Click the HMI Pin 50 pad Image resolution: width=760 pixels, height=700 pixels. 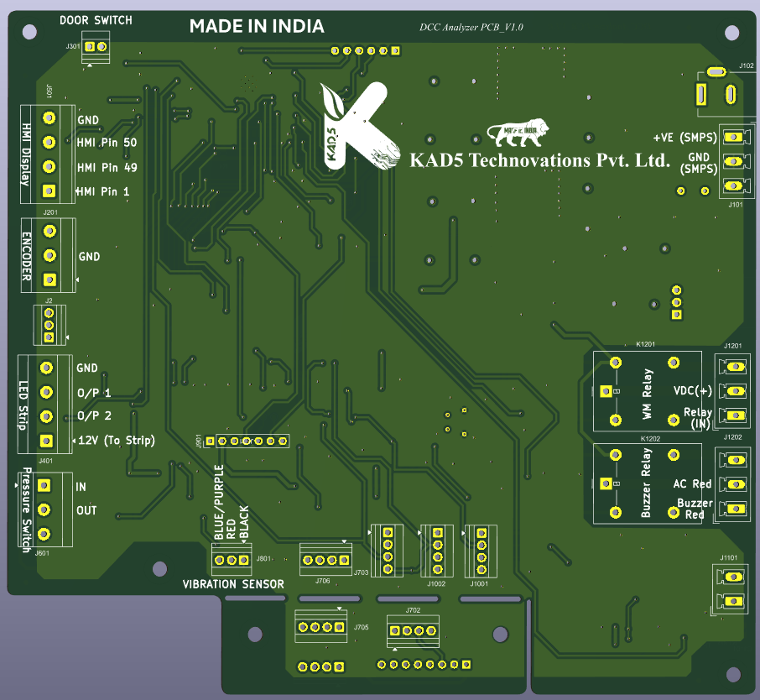(49, 142)
